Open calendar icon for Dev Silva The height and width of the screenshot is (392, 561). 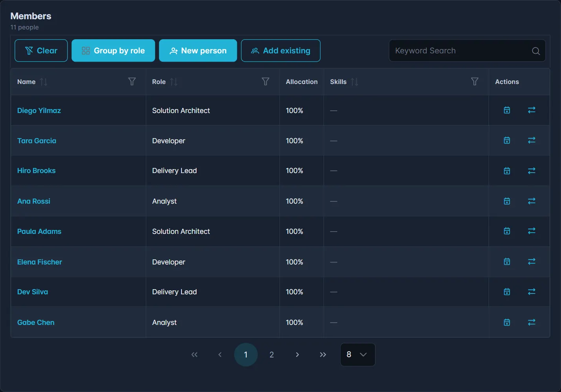[x=507, y=292]
